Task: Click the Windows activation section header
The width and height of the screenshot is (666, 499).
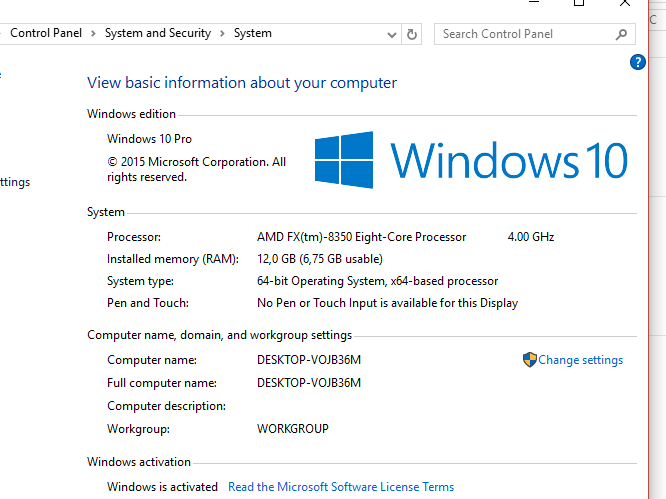Action: pos(139,462)
